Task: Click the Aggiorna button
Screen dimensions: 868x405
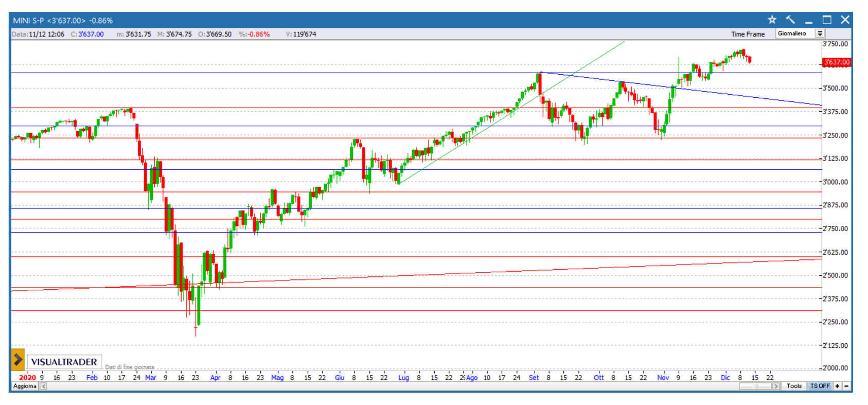Action: tap(25, 386)
